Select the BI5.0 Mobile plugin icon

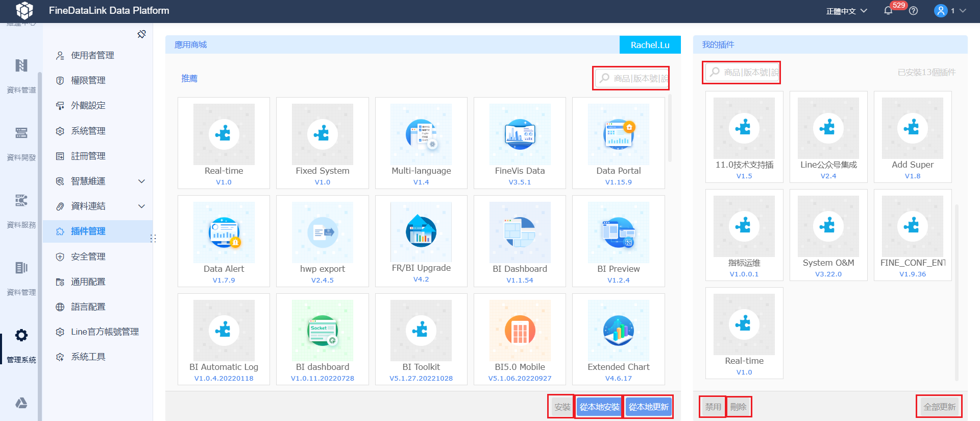[520, 331]
